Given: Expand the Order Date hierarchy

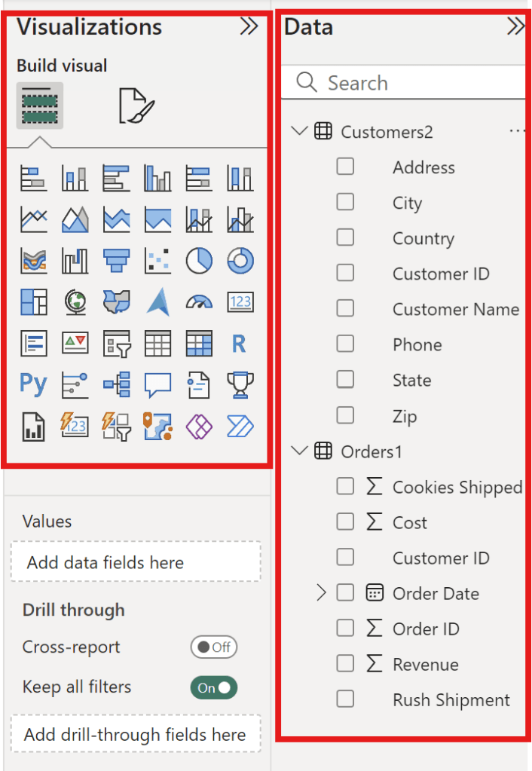Looking at the screenshot, I should tap(322, 593).
